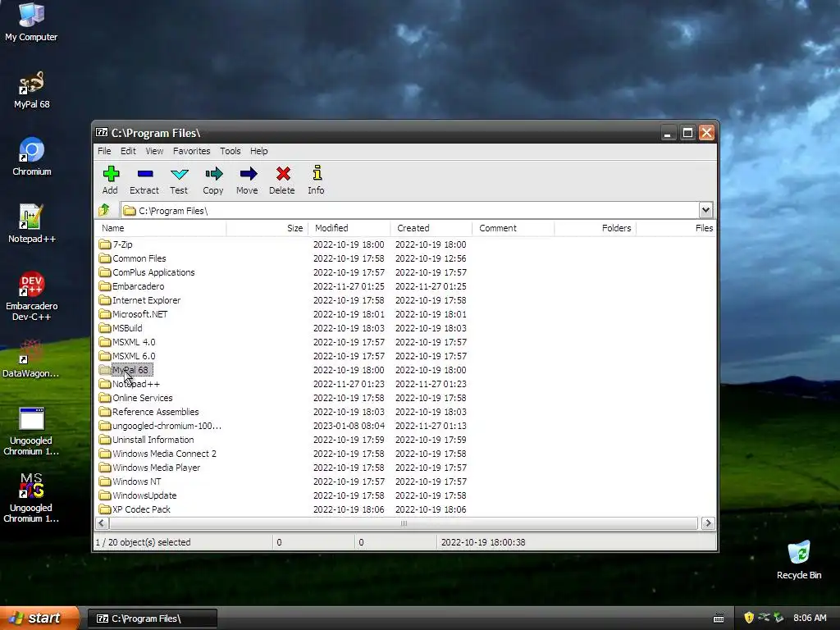The width and height of the screenshot is (840, 630).
Task: Click the red Delete icon
Action: [x=283, y=174]
